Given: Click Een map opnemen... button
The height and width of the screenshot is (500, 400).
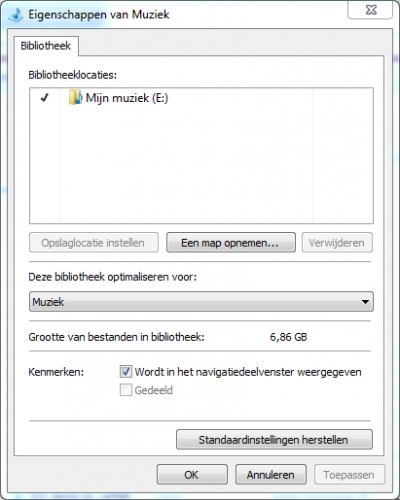Looking at the screenshot, I should coord(231,243).
